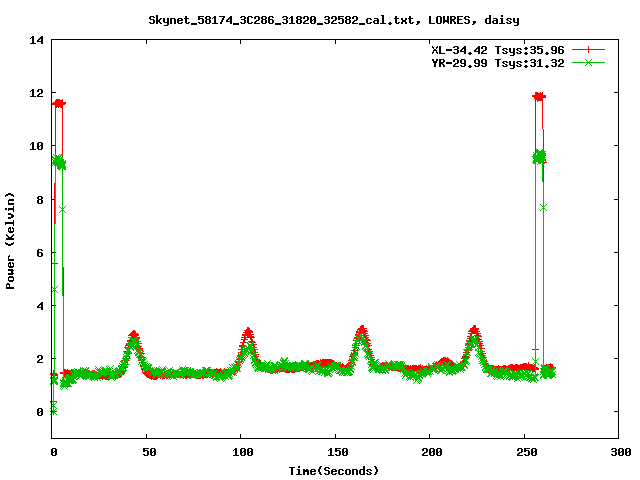Click the Power (Kelvin) y-axis label
This screenshot has width=640, height=480.
(10, 241)
